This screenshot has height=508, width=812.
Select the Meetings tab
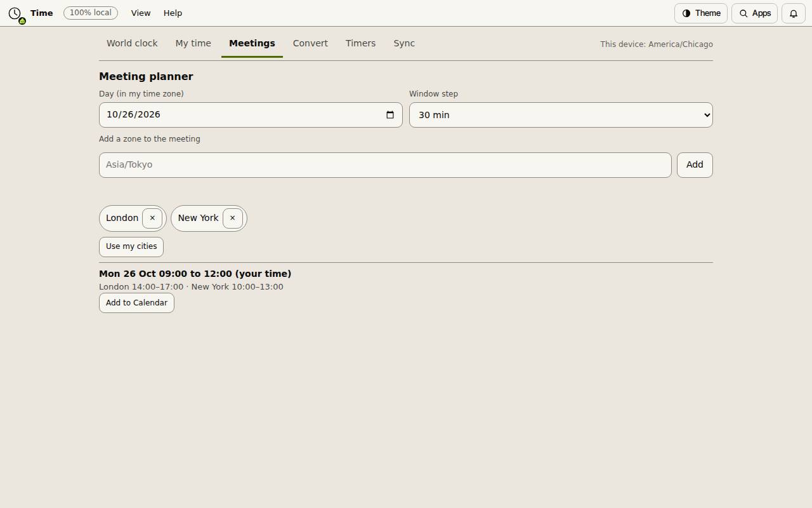[252, 43]
